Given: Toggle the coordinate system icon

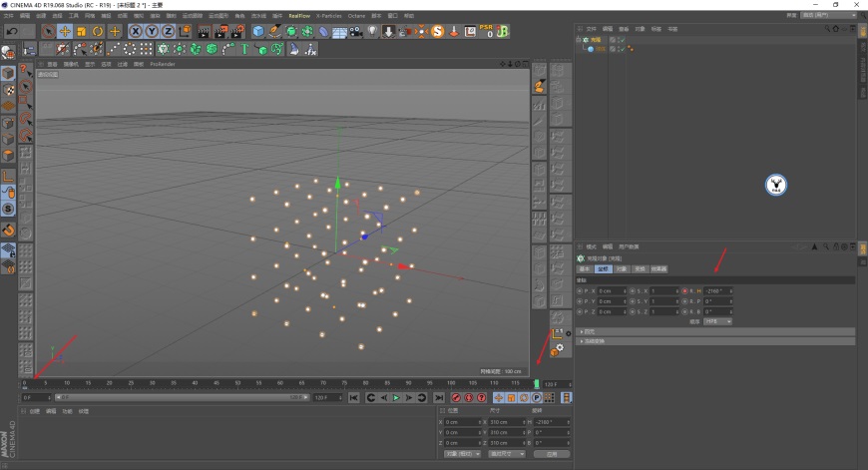Looking at the screenshot, I should click(185, 32).
